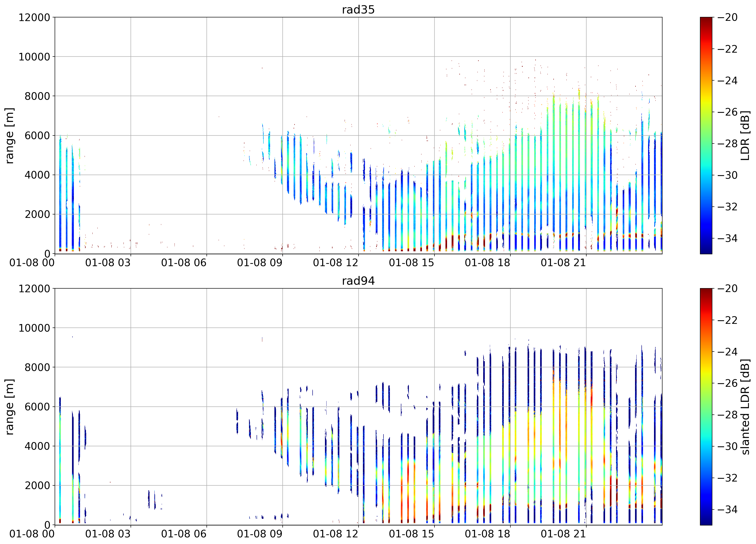This screenshot has height=544, width=756.
Task: Click the "01-08 00" time tick on rad94
Action: click(32, 534)
